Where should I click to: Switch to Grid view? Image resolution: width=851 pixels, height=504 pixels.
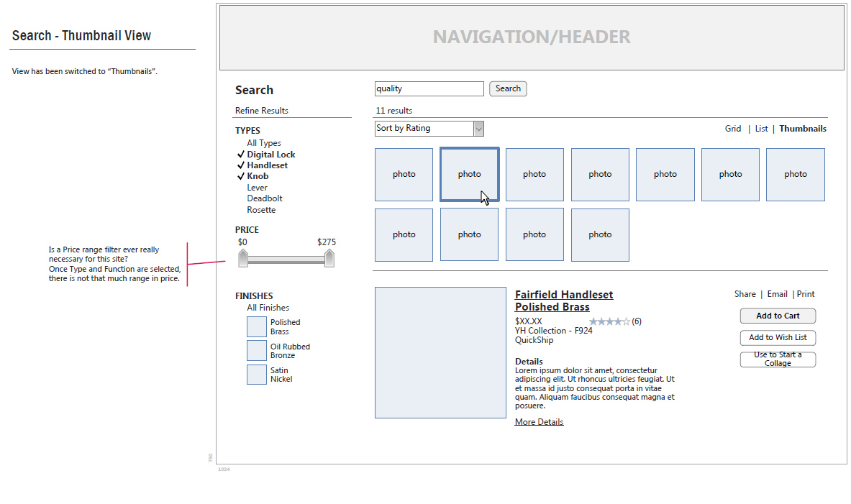(733, 129)
